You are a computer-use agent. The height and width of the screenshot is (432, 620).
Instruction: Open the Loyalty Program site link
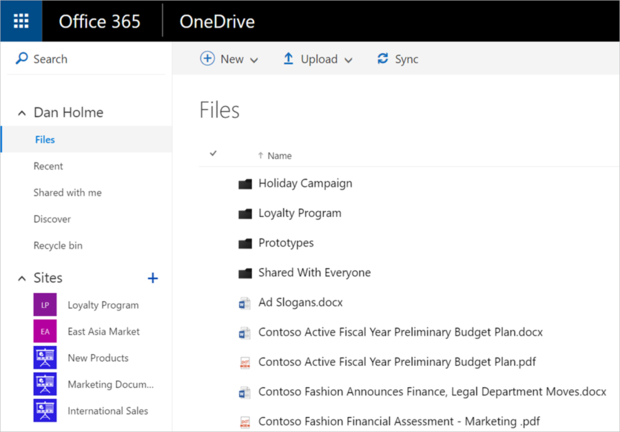[103, 305]
